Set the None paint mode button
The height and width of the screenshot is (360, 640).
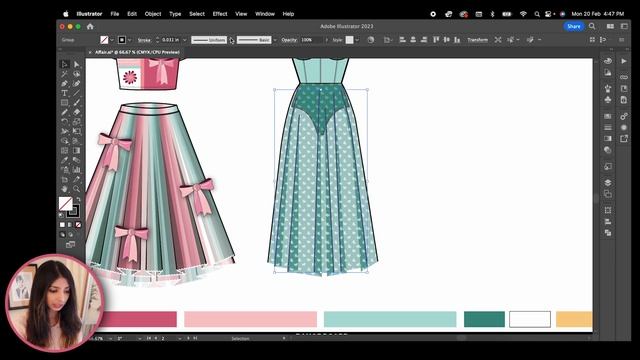click(78, 225)
